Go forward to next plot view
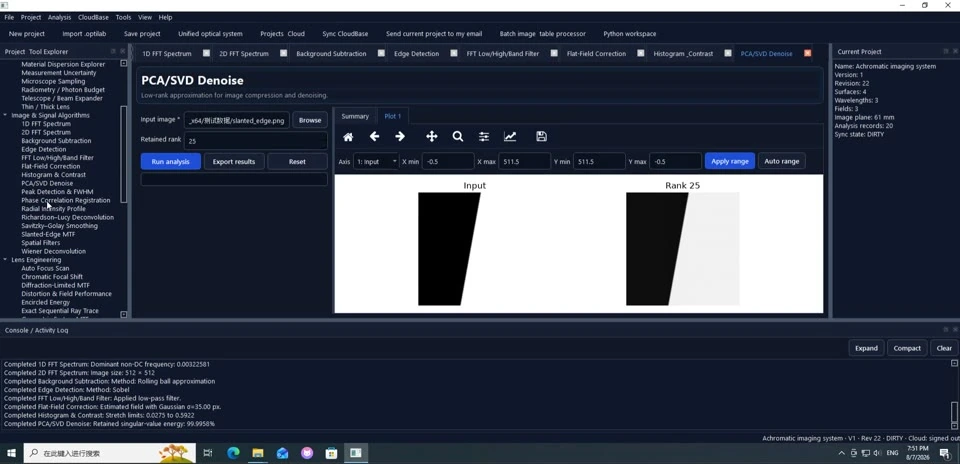960x464 pixels. tap(400, 137)
